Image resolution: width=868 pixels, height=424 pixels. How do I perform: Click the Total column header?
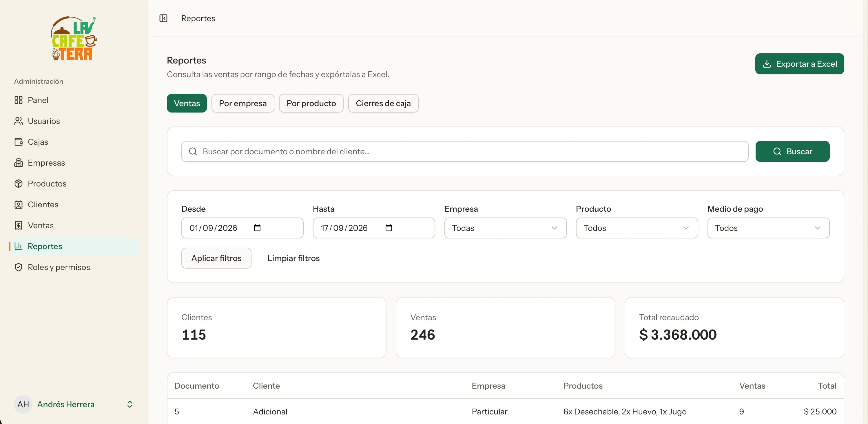[827, 385]
